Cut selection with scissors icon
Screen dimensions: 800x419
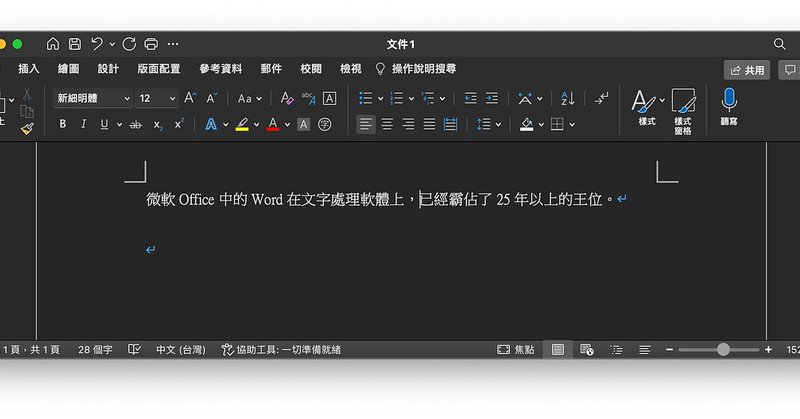27,94
